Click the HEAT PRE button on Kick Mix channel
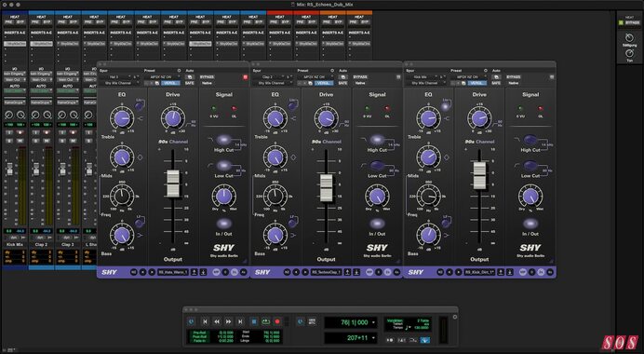 [x=10, y=21]
